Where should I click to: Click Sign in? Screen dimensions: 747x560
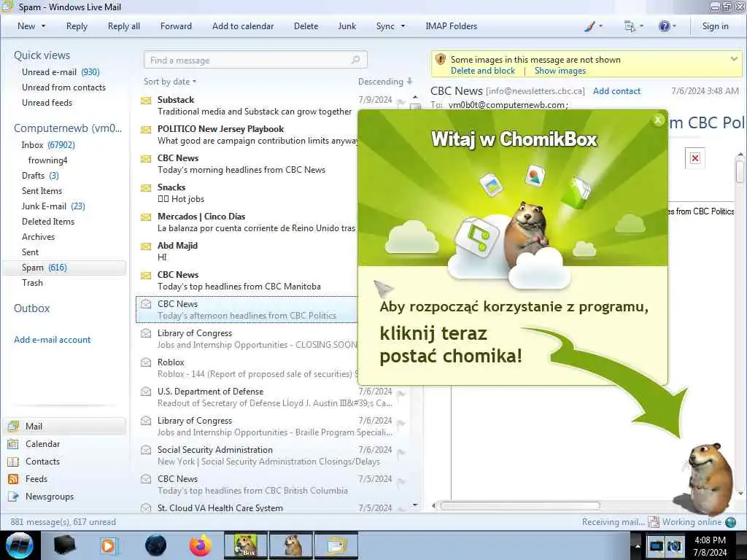[x=715, y=26]
